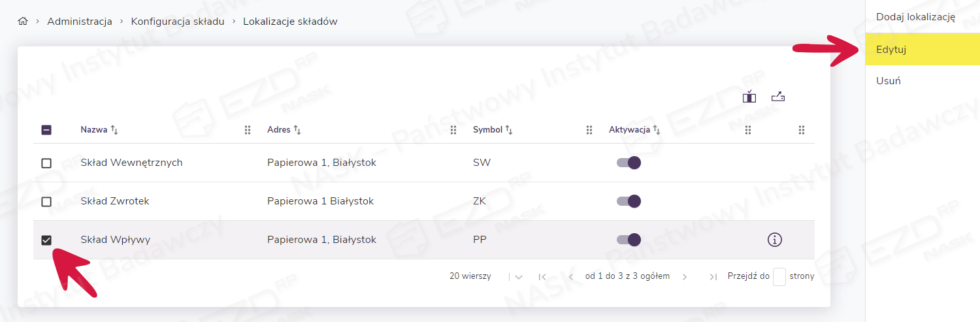Check the Skład Wewnętrznych row checkbox
The width and height of the screenshot is (980, 322).
click(x=46, y=163)
